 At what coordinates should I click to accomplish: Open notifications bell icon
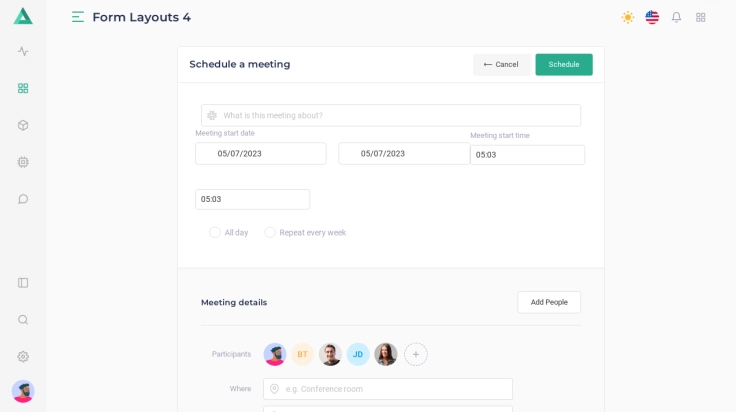click(676, 17)
